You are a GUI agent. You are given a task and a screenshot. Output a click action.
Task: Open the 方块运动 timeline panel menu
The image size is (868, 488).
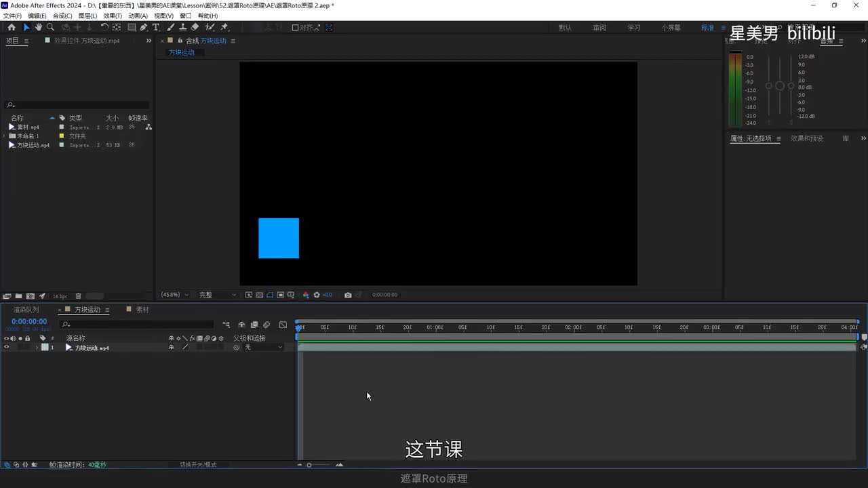[x=106, y=310]
